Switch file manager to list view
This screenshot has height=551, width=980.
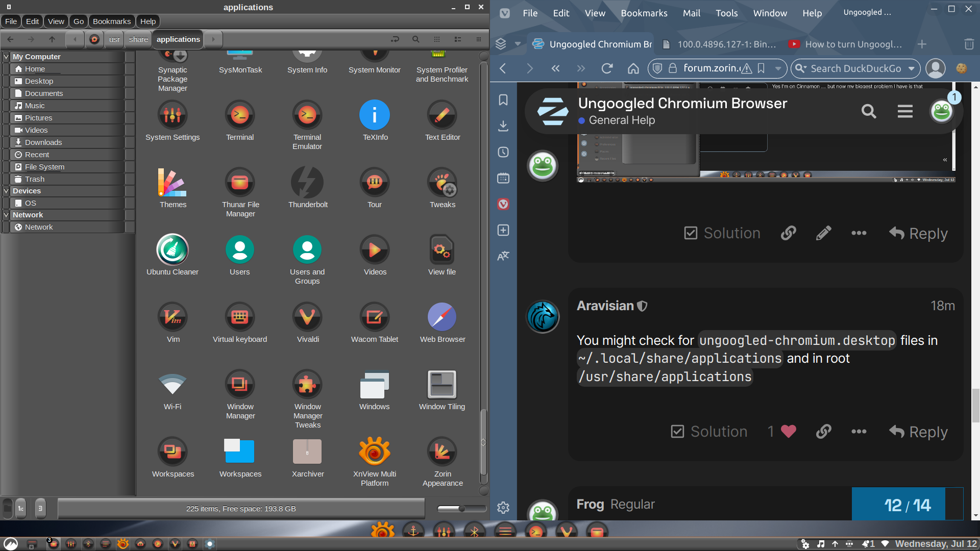point(458,39)
